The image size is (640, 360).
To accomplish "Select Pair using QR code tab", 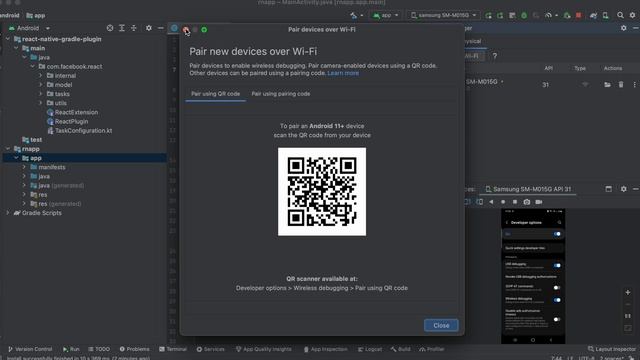I will (216, 94).
